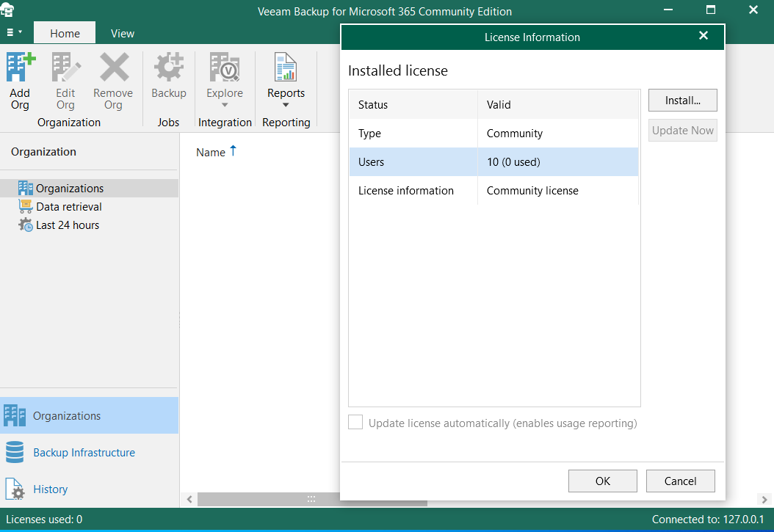Viewport: 774px width, 532px height.
Task: Click the horizontal scrollbar thumb
Action: (x=312, y=500)
